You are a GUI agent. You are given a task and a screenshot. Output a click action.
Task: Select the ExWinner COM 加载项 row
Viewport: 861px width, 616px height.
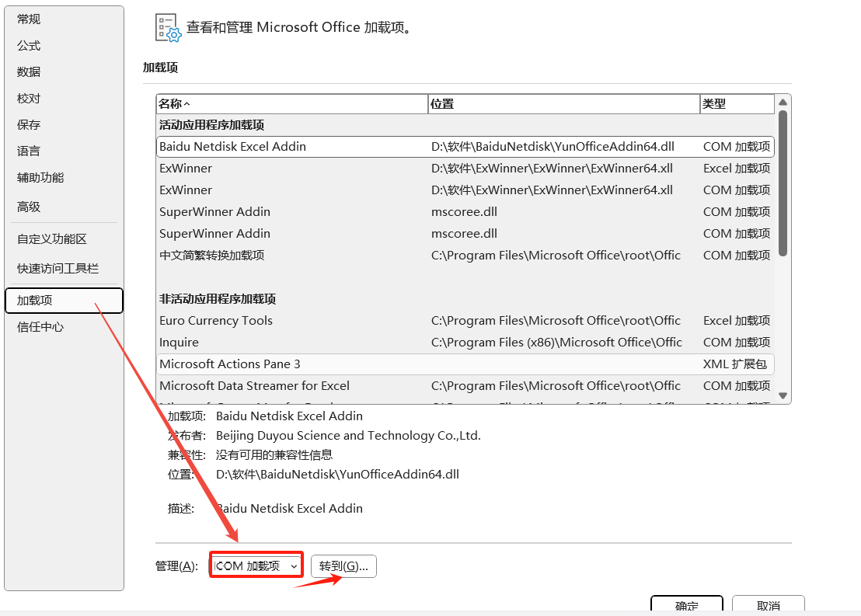pyautogui.click(x=465, y=190)
